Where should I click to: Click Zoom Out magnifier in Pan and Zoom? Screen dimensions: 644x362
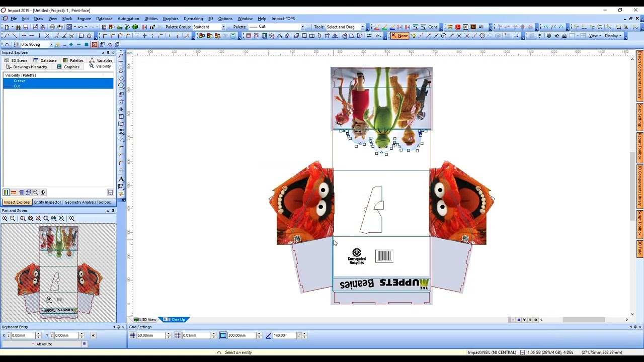pos(12,218)
